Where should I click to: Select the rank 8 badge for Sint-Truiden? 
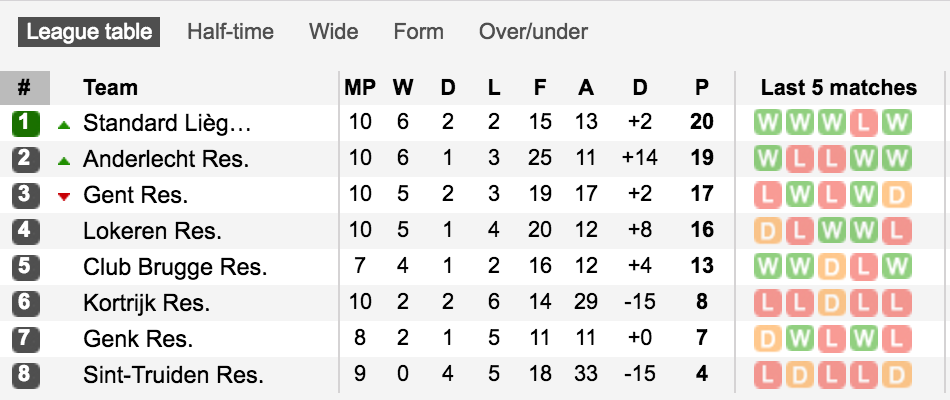click(25, 374)
